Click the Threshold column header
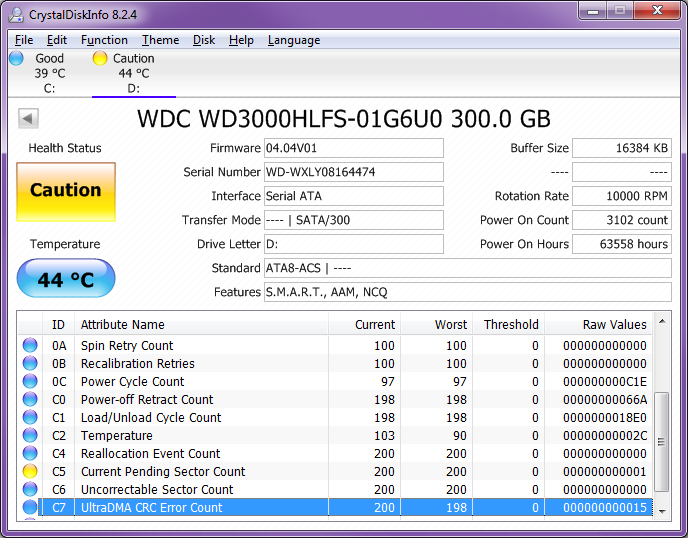Screen dimensions: 688x538 pos(508,324)
